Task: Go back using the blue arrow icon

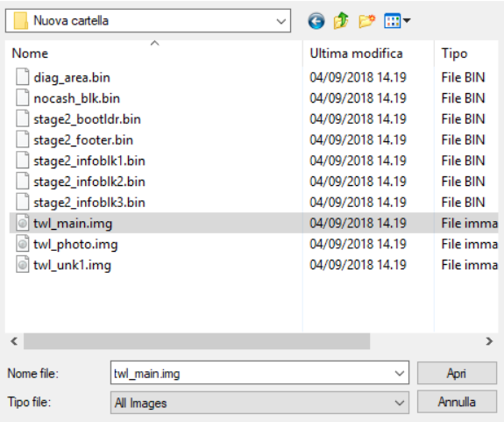Action: pos(316,21)
